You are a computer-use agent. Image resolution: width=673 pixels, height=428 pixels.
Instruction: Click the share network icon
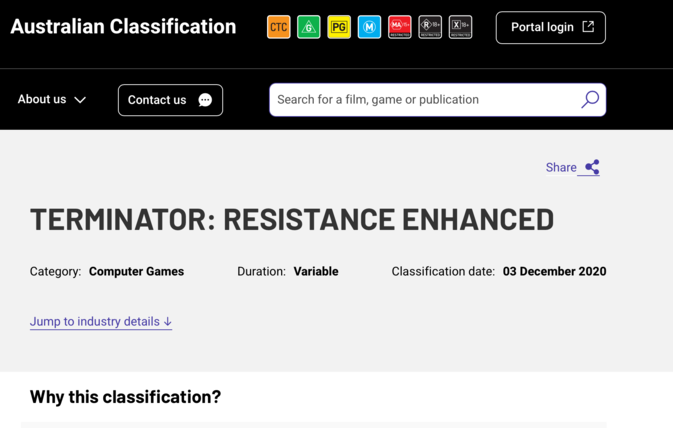[592, 167]
